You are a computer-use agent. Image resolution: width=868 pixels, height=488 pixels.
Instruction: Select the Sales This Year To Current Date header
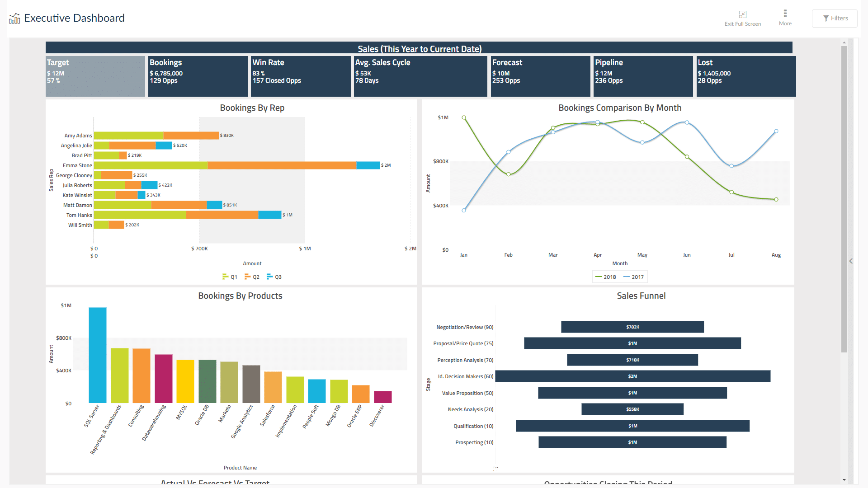[x=420, y=49]
